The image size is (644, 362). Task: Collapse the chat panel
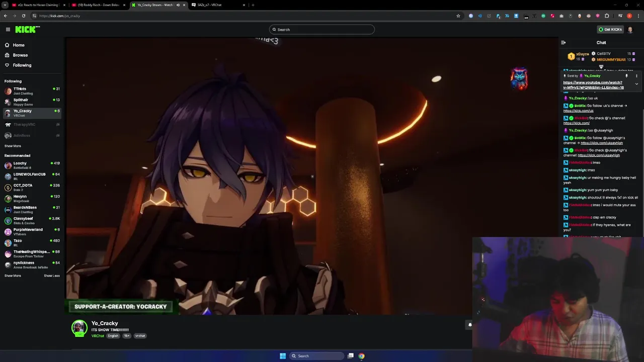(563, 43)
